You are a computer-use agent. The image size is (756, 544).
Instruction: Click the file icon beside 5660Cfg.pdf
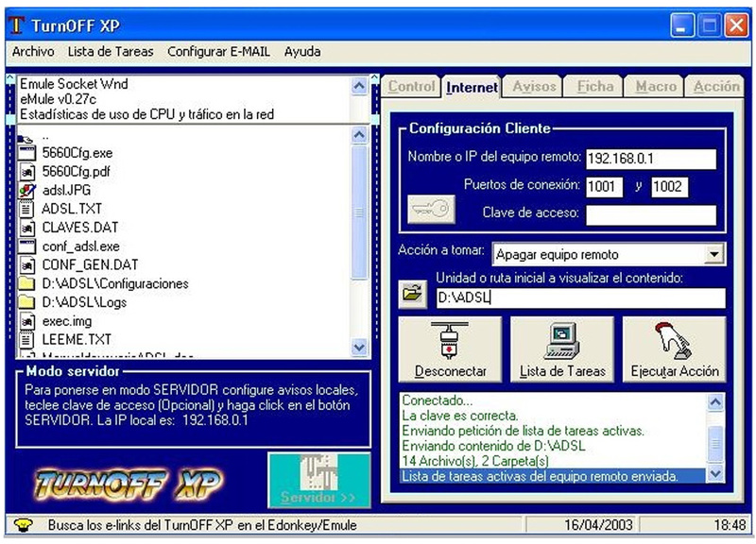[26, 172]
